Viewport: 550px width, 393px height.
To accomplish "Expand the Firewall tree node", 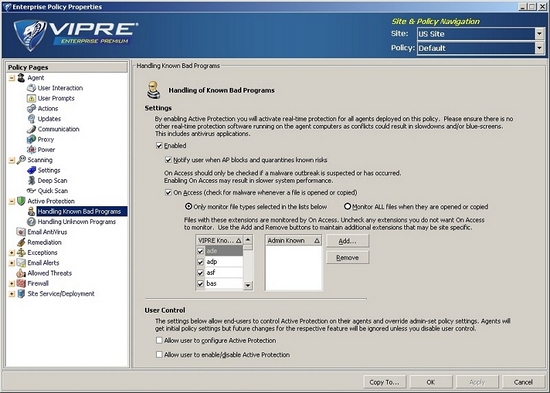I will tap(12, 284).
